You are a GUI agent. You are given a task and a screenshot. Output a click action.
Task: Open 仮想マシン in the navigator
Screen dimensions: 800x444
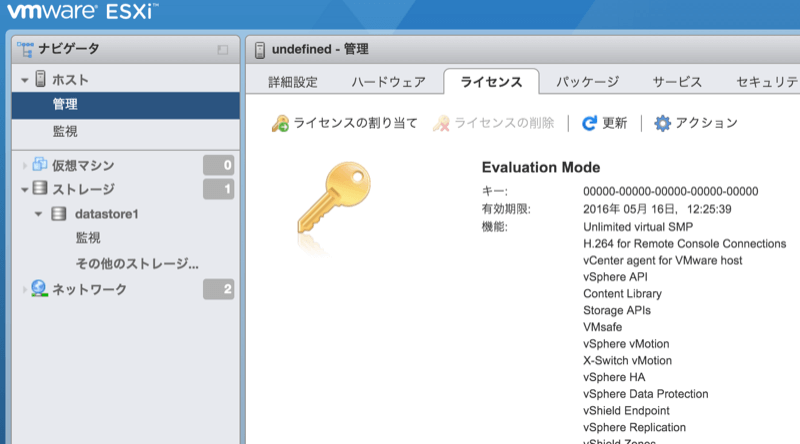tap(83, 165)
